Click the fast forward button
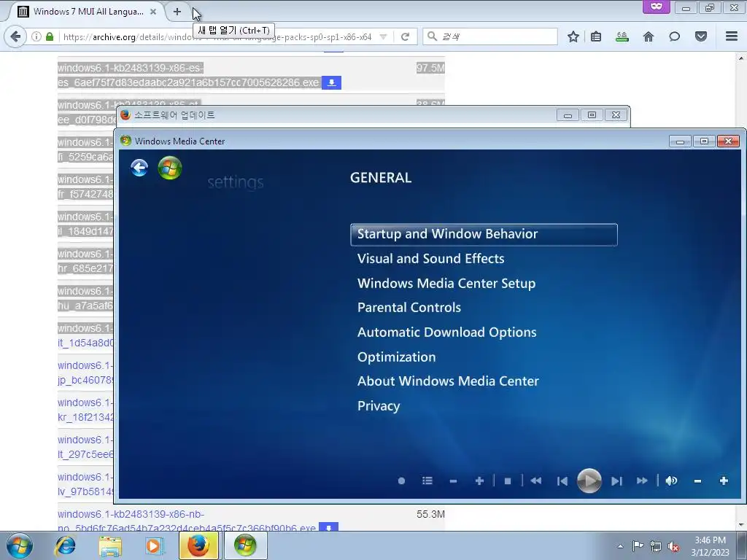Screen dimensions: 747x560 tap(642, 481)
